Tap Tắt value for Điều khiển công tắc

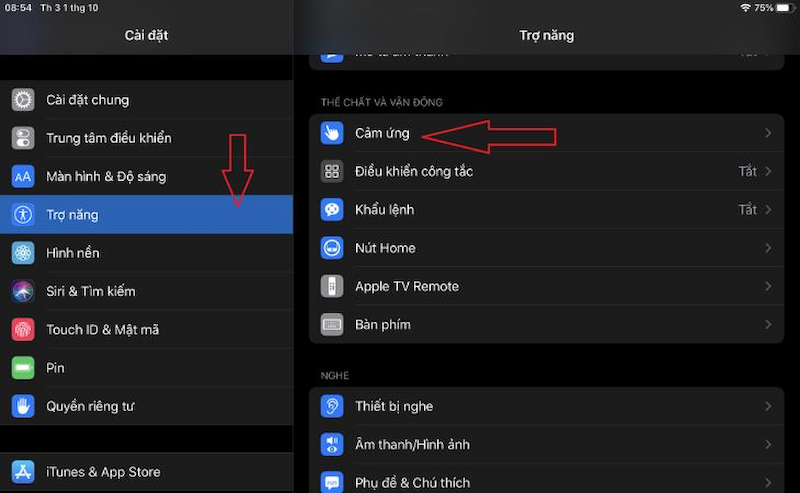(x=747, y=171)
